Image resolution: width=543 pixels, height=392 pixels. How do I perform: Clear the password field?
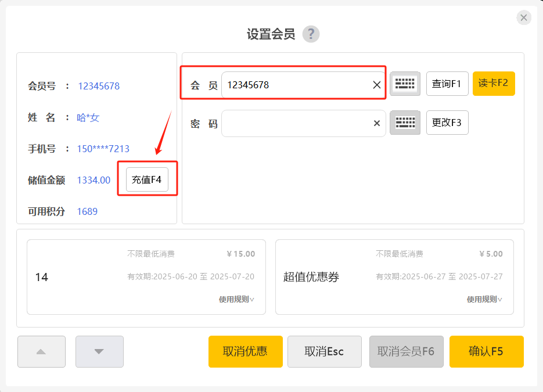(377, 123)
